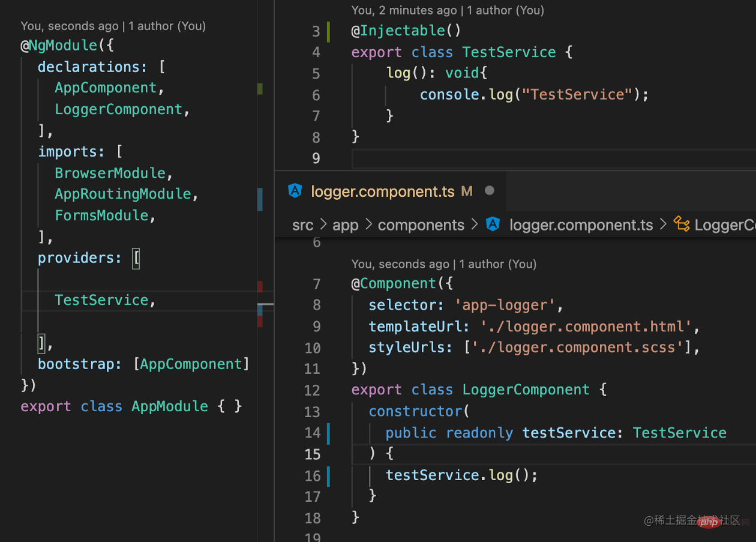This screenshot has width=756, height=542.
Task: Click 'readonly' keyword on line 14
Action: [x=479, y=433]
